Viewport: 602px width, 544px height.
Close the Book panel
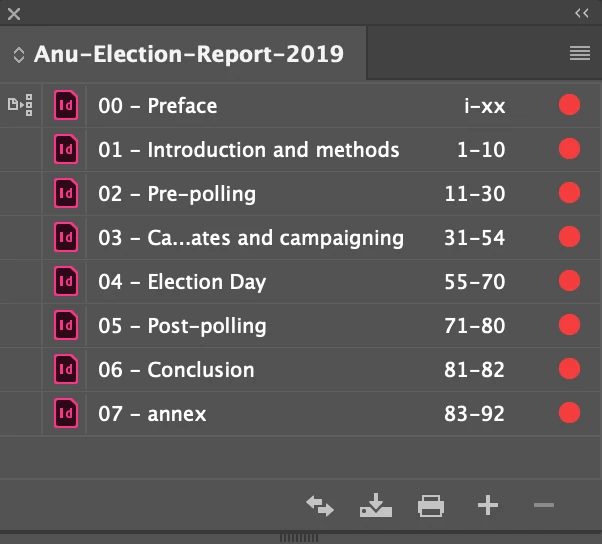[x=14, y=14]
